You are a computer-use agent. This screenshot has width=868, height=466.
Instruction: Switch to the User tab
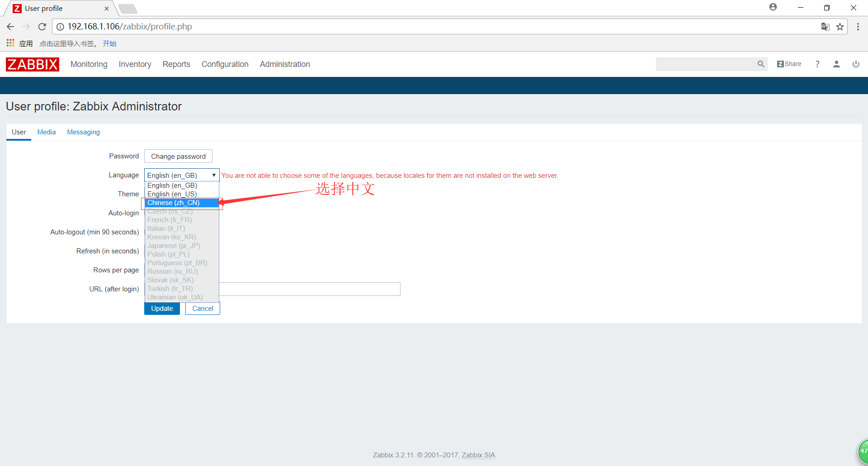click(19, 132)
